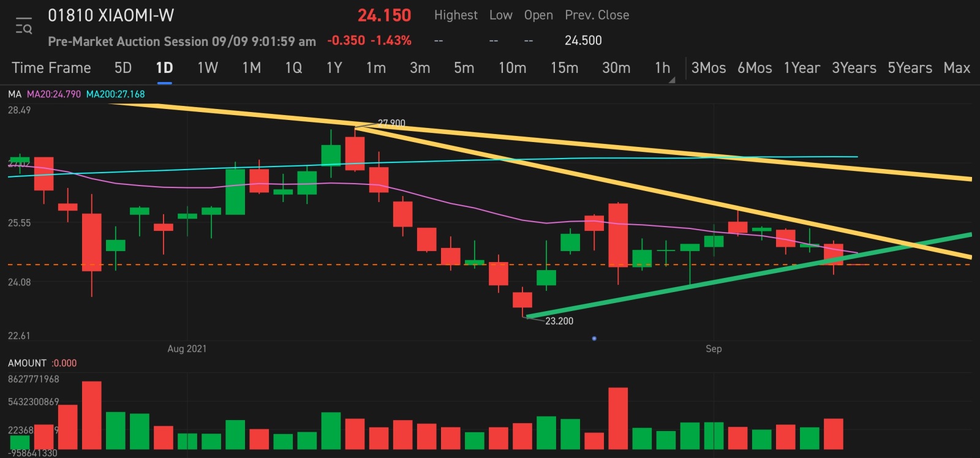
Task: Choose the 1Q time frame
Action: click(293, 68)
